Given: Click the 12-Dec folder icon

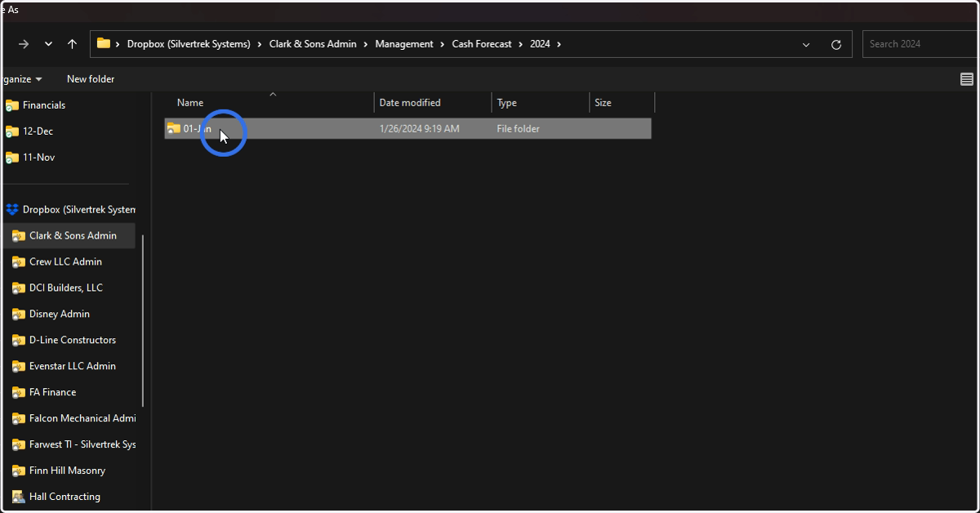Looking at the screenshot, I should pyautogui.click(x=12, y=132).
